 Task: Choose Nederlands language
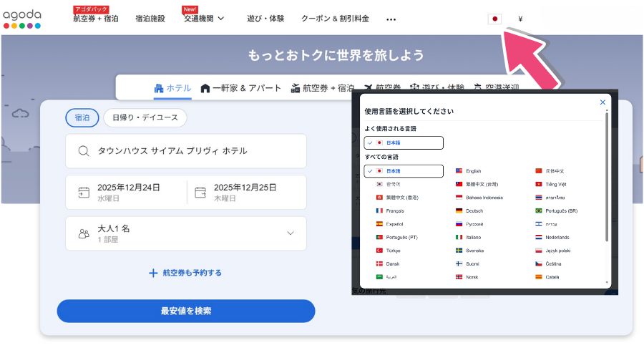[552, 237]
